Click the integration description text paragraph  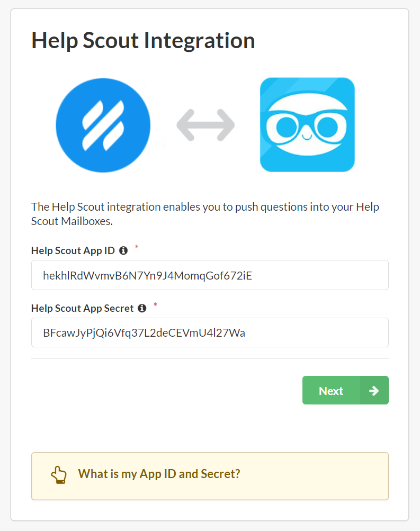pyautogui.click(x=205, y=213)
